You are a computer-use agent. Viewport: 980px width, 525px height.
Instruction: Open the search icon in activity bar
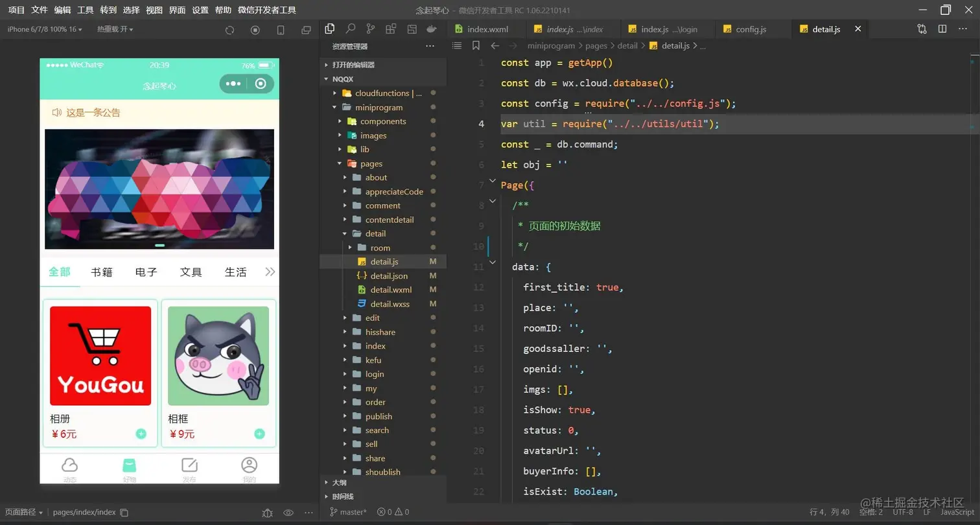pos(350,29)
